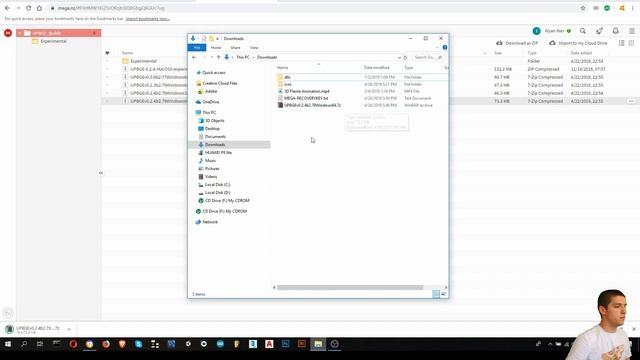Open MEGA hamburger menu
The height and width of the screenshot is (360, 640).
(631, 31)
